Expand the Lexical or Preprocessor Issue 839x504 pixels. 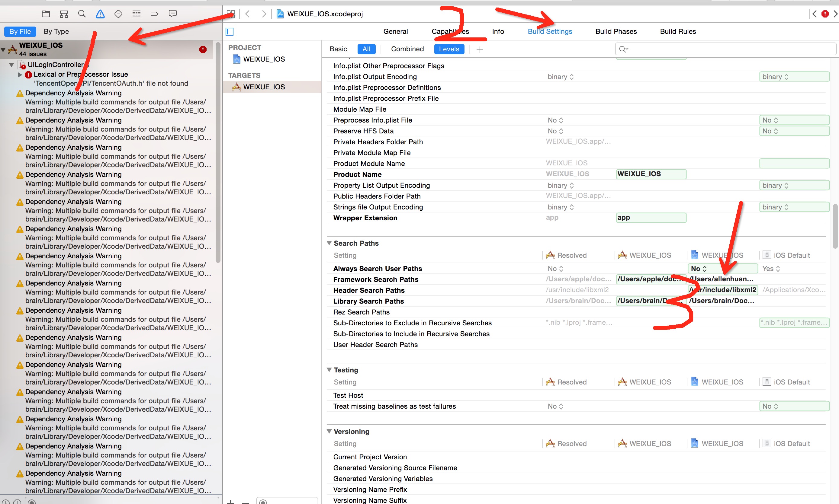(20, 74)
